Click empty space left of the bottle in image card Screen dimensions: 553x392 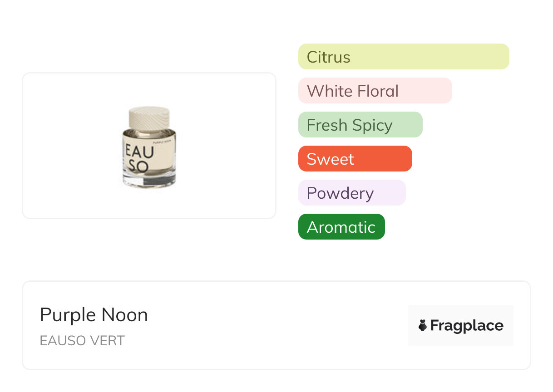[68, 146]
